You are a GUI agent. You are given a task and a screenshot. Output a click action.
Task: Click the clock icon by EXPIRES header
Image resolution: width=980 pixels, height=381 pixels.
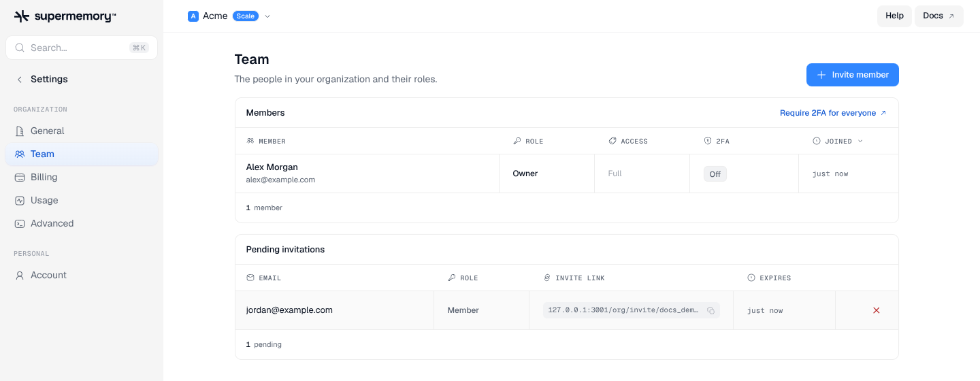tap(751, 278)
